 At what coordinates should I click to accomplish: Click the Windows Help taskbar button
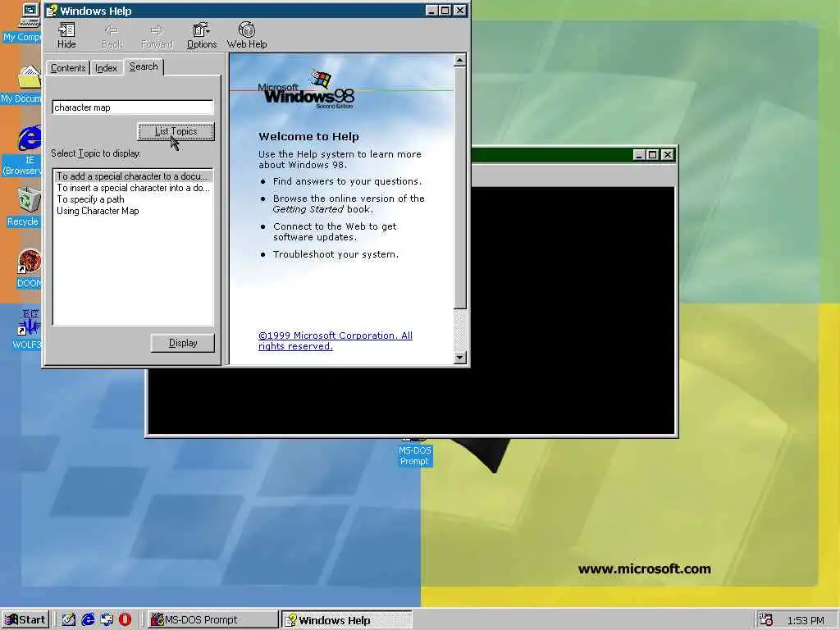coord(347,620)
